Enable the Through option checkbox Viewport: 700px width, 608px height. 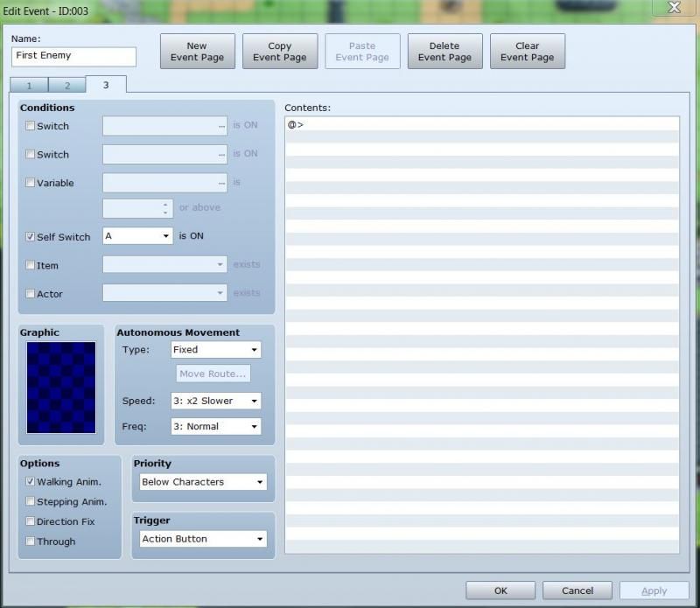(31, 542)
